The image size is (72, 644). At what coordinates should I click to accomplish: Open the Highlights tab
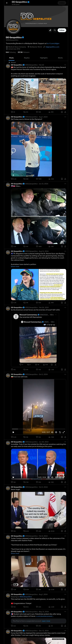point(44,58)
